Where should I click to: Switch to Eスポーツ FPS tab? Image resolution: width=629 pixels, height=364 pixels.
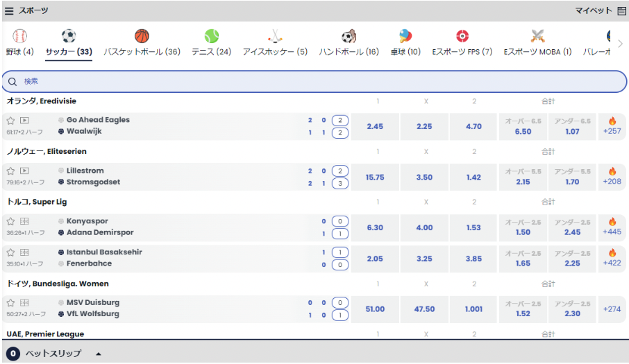click(462, 36)
